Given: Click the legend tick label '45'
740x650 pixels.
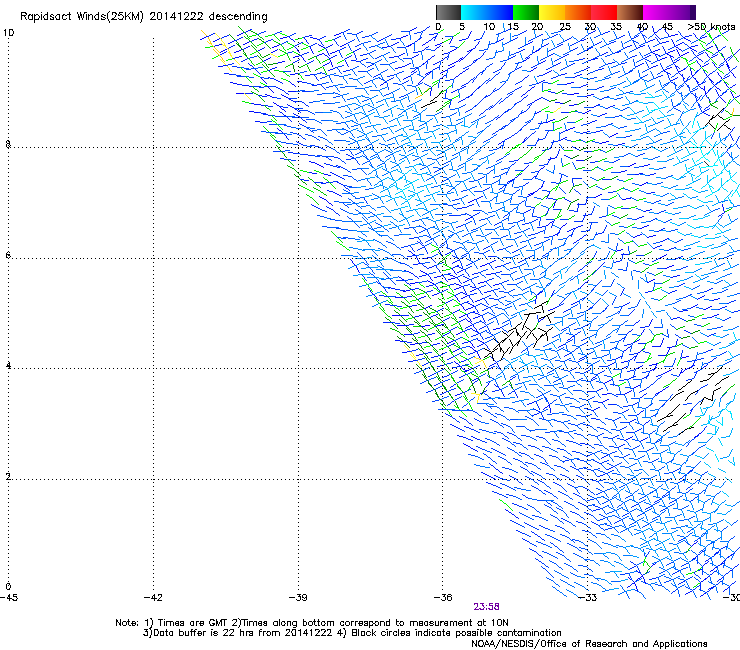Looking at the screenshot, I should pos(667,27).
